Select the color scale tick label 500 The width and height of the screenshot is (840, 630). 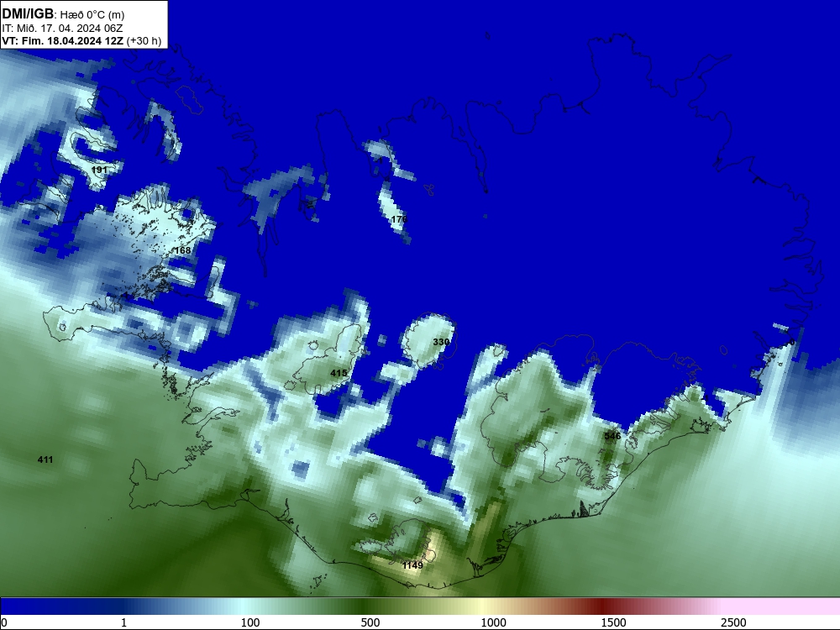click(370, 622)
